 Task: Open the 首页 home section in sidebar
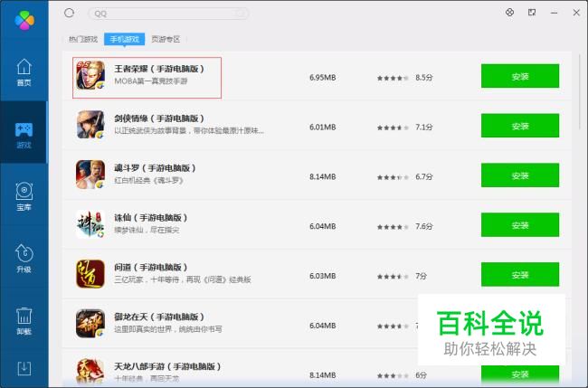click(24, 72)
